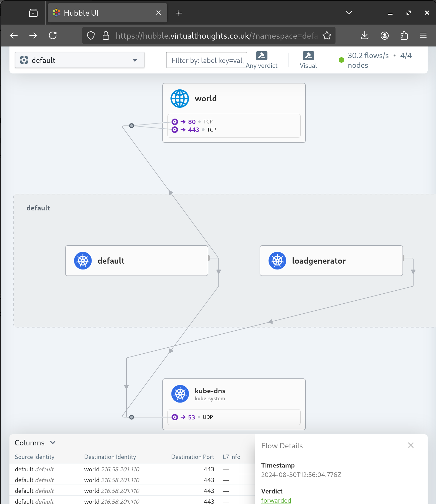
Task: Select the world globe icon
Action: [180, 99]
